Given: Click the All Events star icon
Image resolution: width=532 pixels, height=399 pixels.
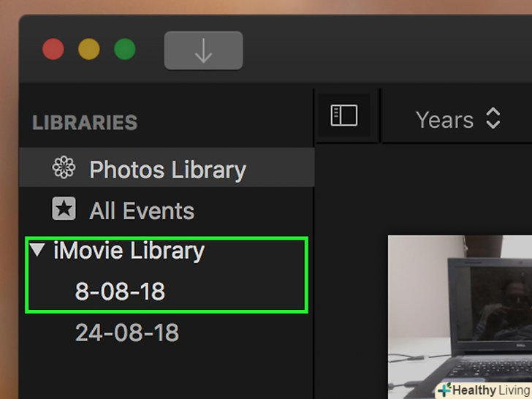Looking at the screenshot, I should [64, 210].
